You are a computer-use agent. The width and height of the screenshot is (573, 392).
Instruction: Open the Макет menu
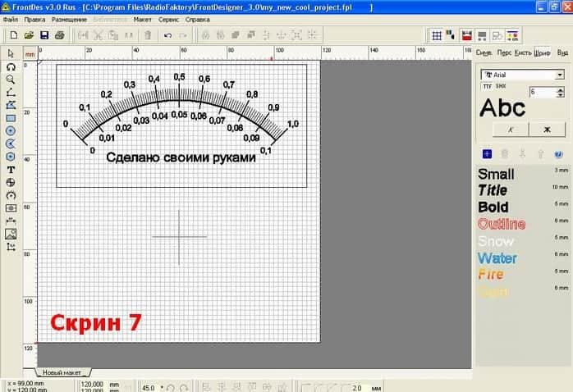143,20
